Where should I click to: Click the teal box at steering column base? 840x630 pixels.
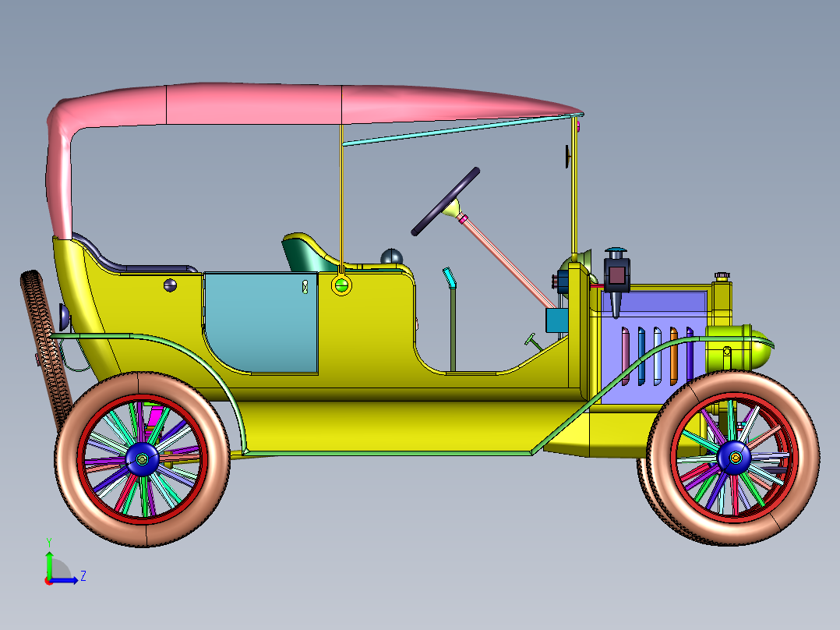[x=556, y=320]
